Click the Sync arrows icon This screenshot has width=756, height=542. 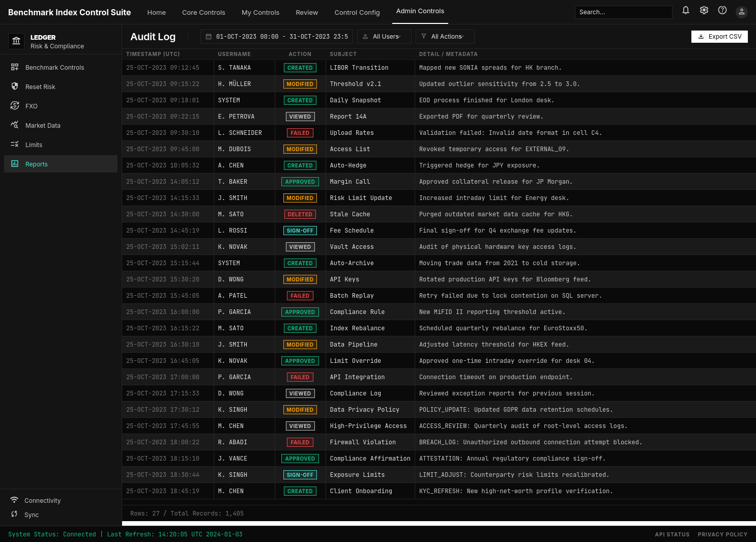14,515
